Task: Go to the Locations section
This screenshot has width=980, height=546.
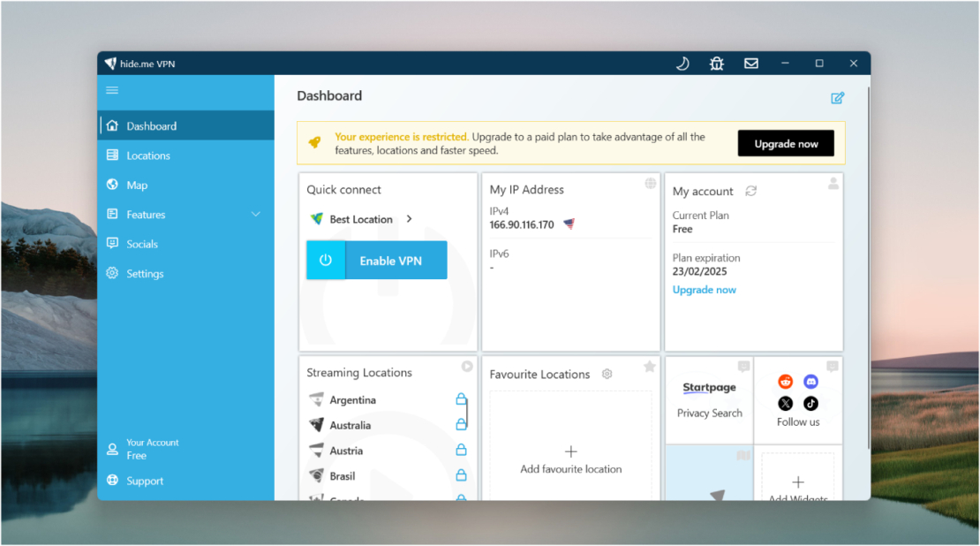Action: coord(148,155)
